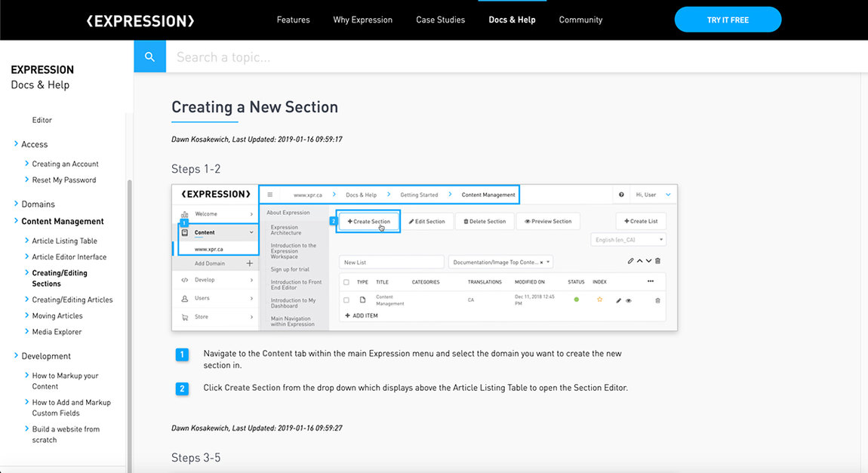
Task: Open the Case Studies menu item
Action: click(440, 20)
